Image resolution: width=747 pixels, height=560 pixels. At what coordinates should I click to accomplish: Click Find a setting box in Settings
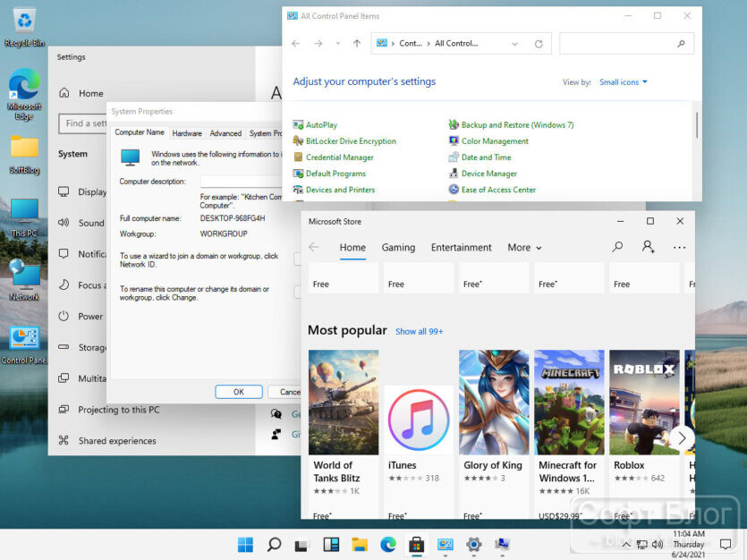click(82, 123)
